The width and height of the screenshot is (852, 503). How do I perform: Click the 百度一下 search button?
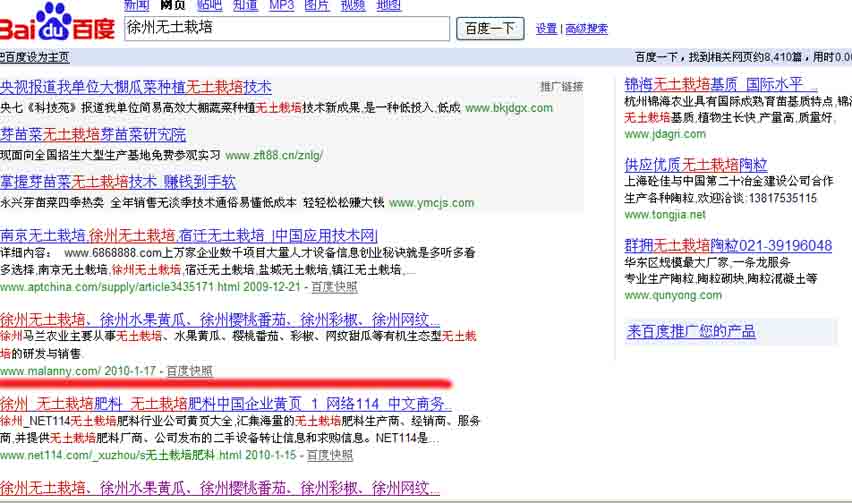(490, 28)
